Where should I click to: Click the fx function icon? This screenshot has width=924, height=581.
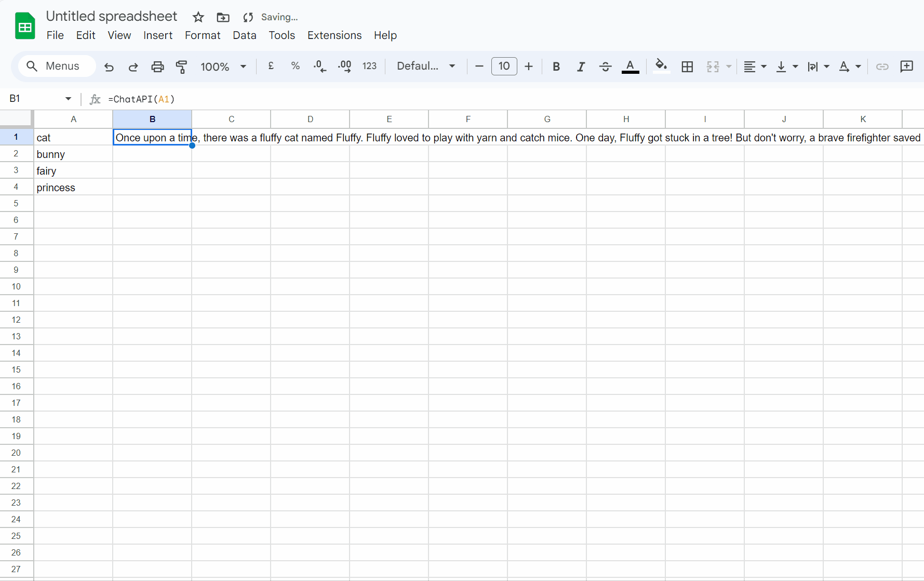pos(95,99)
